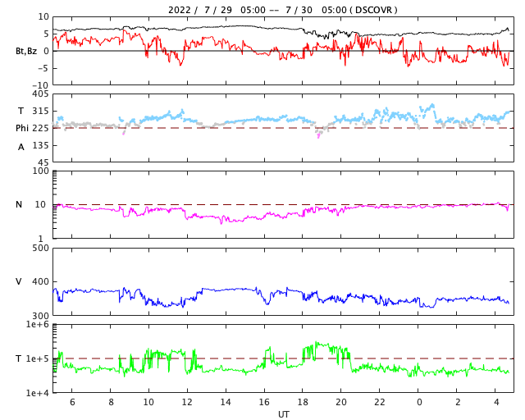Image resolution: width=525 pixels, height=420 pixels.
Task: Click the 500 value on the velocity axis
Action: 40,249
